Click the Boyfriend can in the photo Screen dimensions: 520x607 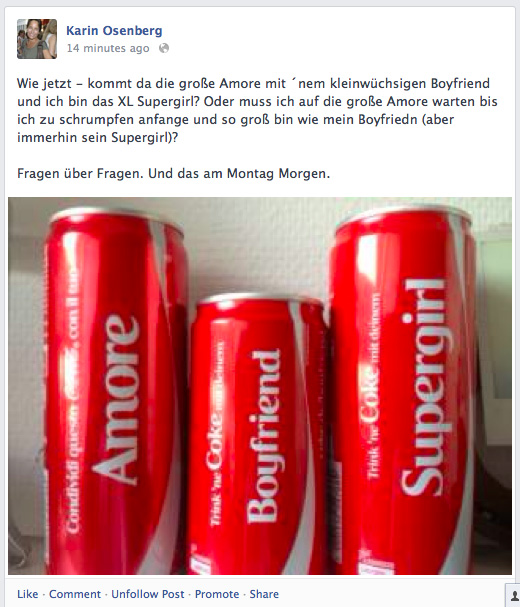click(259, 436)
